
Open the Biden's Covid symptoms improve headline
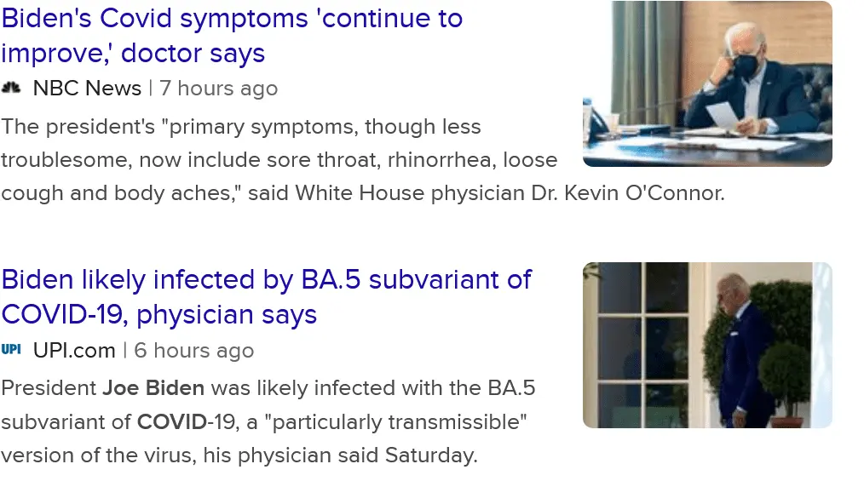click(x=232, y=19)
